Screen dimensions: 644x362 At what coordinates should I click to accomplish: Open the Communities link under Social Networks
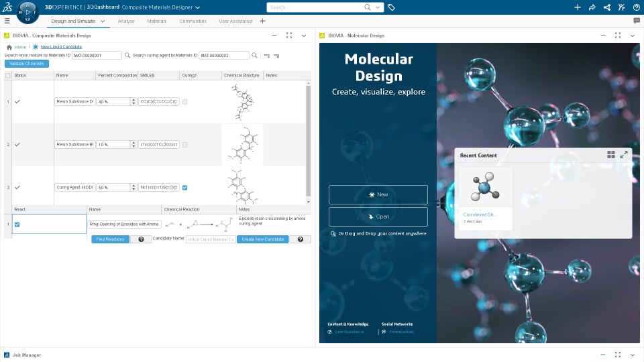[x=401, y=332]
